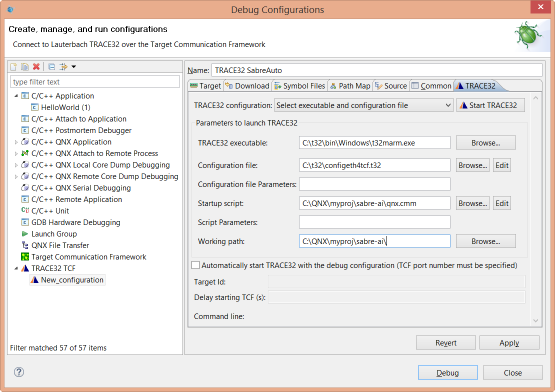Click the TRACE32 TCF node icon
Viewport: 555px width, 392px height.
tap(25, 268)
